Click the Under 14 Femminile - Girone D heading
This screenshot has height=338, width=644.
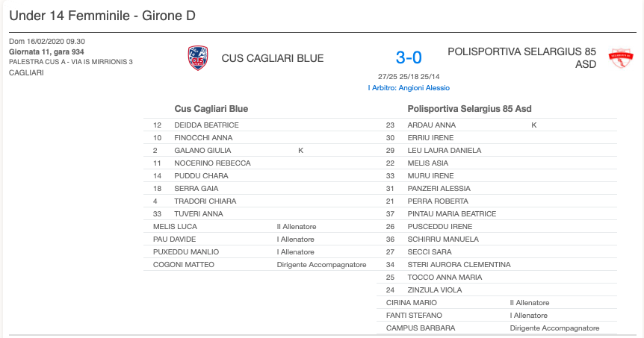(x=102, y=16)
